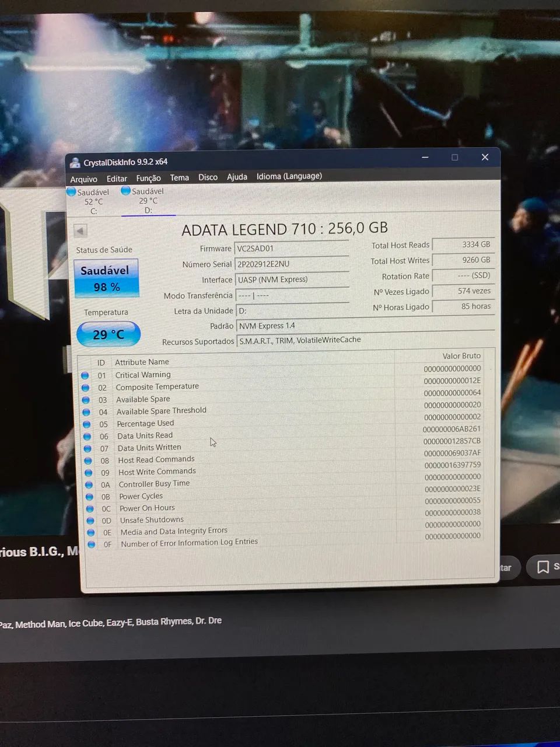
Task: Minimize the CrystalDiskInfo window
Action: (x=425, y=158)
